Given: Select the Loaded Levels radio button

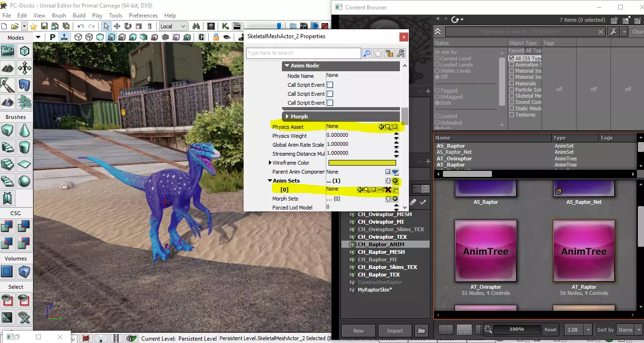Looking at the screenshot, I should click(437, 65).
